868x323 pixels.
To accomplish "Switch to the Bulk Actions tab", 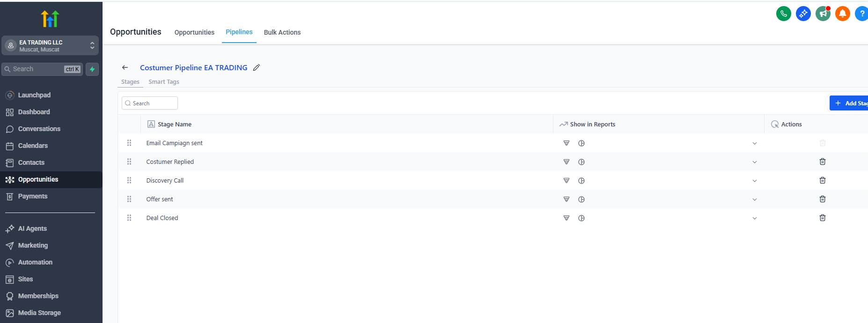I will 282,32.
